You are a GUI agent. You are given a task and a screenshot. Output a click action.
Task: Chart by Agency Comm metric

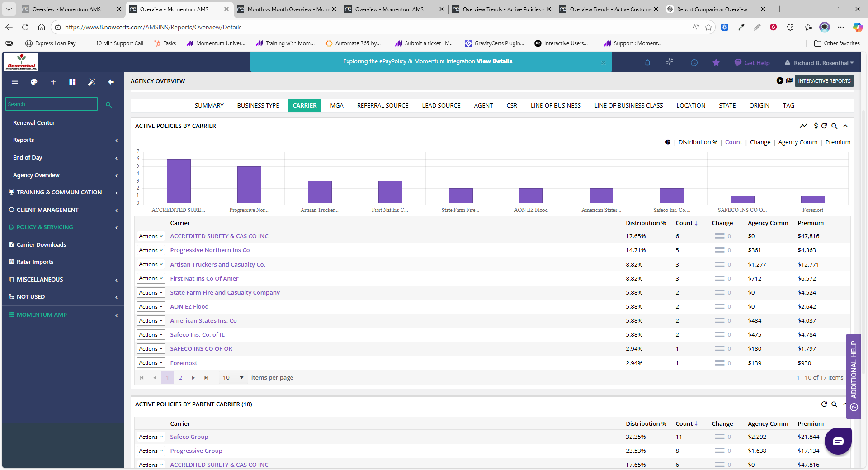coord(797,142)
